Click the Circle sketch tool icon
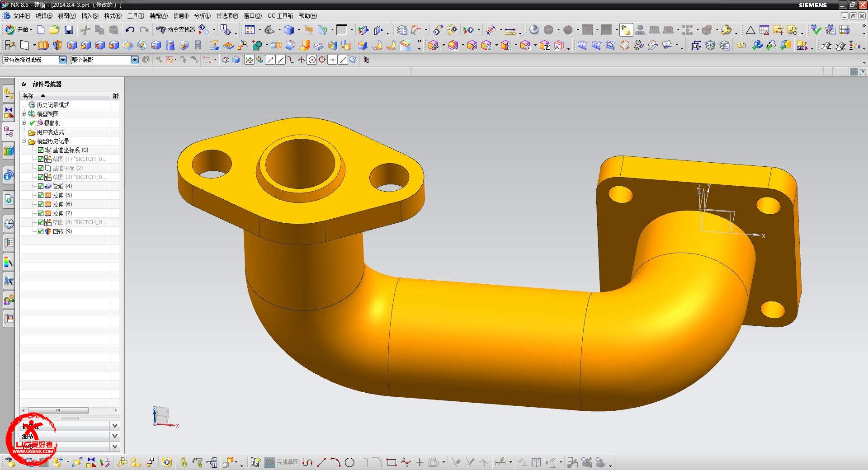The width and height of the screenshot is (868, 470). click(x=349, y=462)
